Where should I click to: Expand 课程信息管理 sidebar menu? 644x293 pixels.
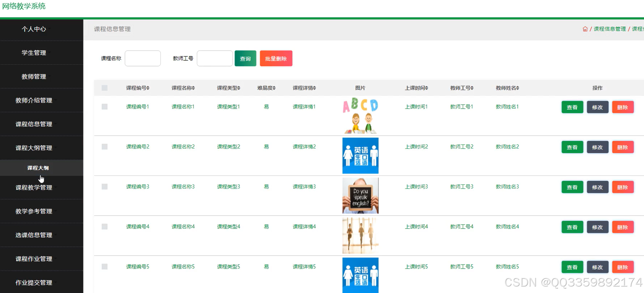coord(41,124)
